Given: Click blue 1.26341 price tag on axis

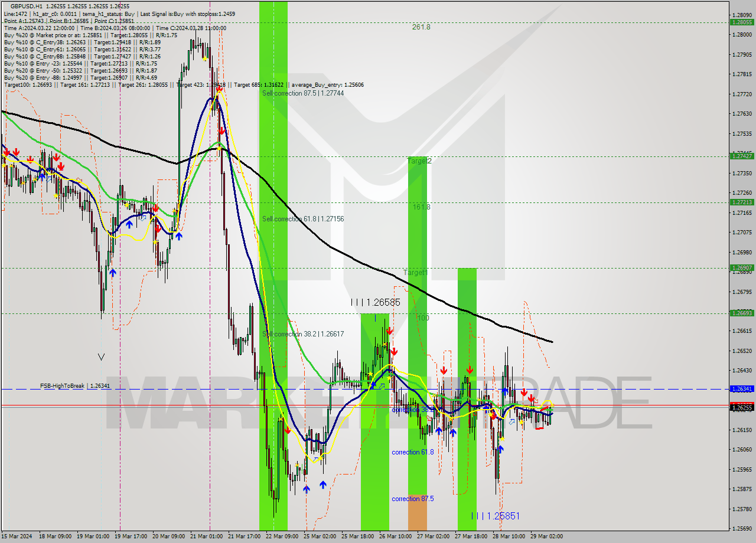Looking at the screenshot, I should [x=741, y=389].
